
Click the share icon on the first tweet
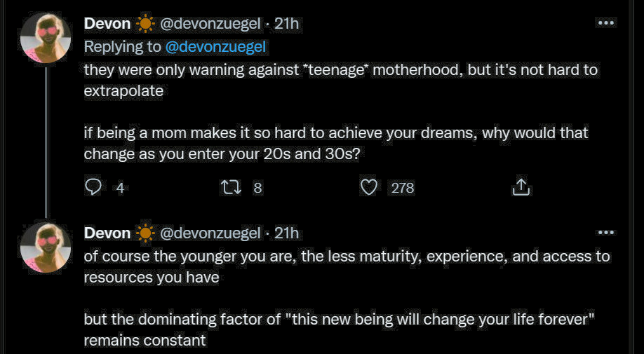pyautogui.click(x=520, y=187)
